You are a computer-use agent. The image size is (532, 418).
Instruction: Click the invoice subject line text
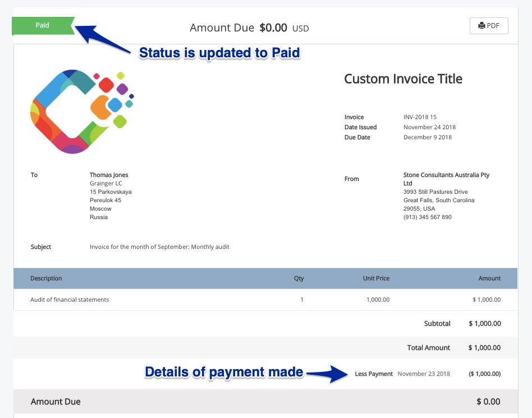pos(159,247)
